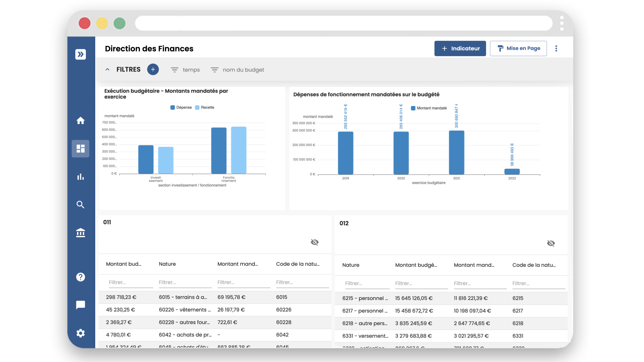Screen dimensions: 644x362
Task: Open the institution bank building icon
Action: tap(80, 233)
